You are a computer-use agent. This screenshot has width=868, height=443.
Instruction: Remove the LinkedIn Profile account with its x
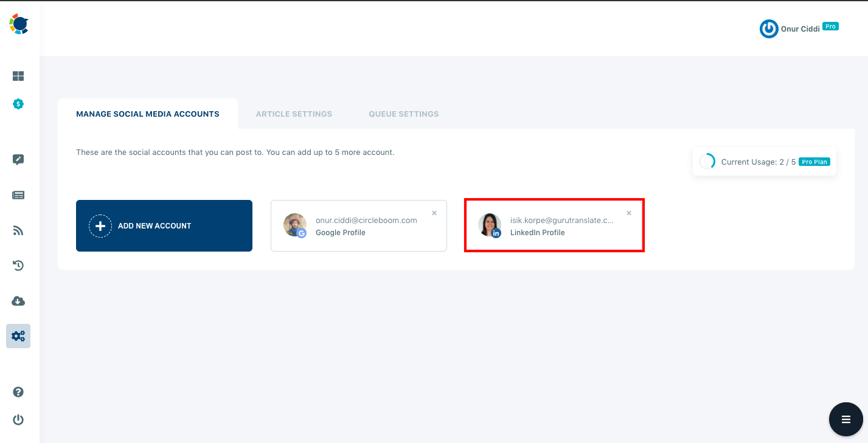(x=628, y=213)
